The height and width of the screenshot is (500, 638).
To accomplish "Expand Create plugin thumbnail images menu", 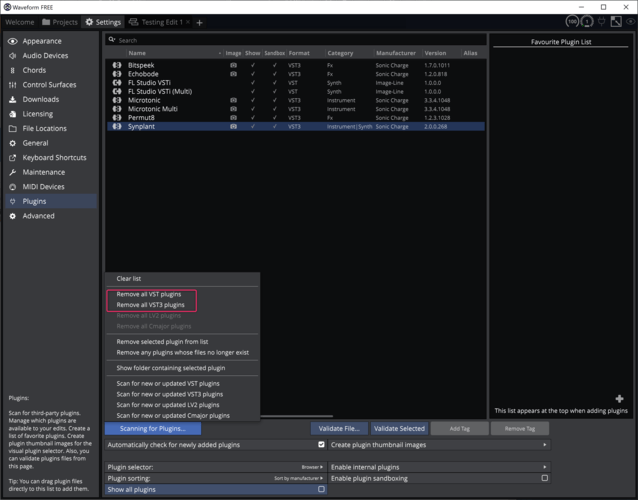I will tap(440, 445).
